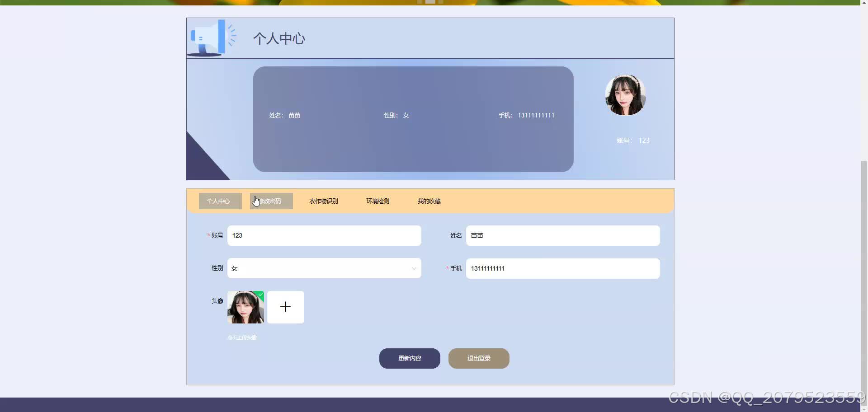Switch to the 我的收藏 tab
868x412 pixels.
(x=429, y=201)
